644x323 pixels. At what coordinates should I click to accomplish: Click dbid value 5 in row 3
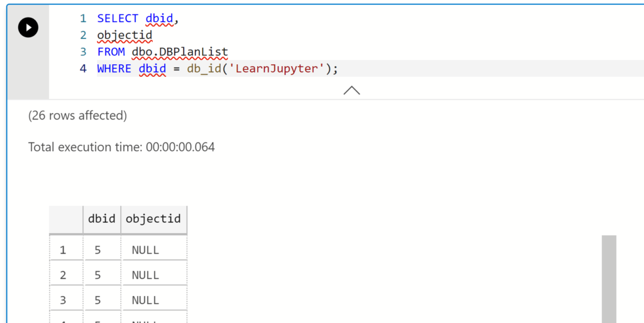pyautogui.click(x=97, y=300)
